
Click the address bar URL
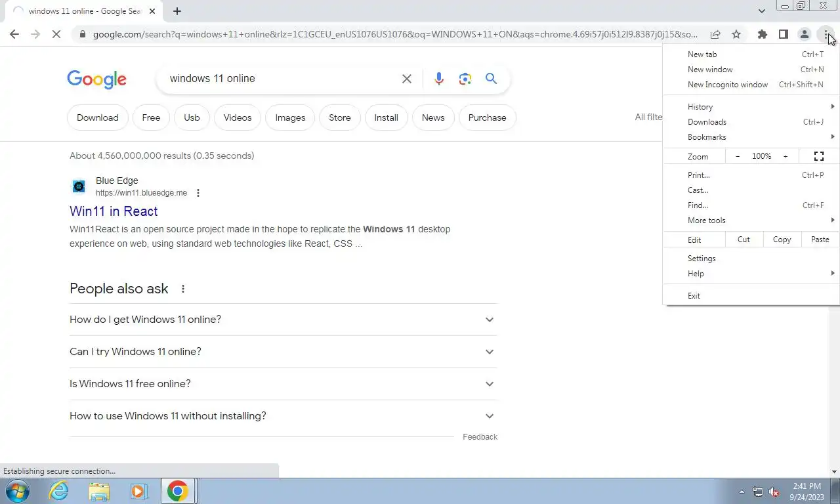click(395, 34)
